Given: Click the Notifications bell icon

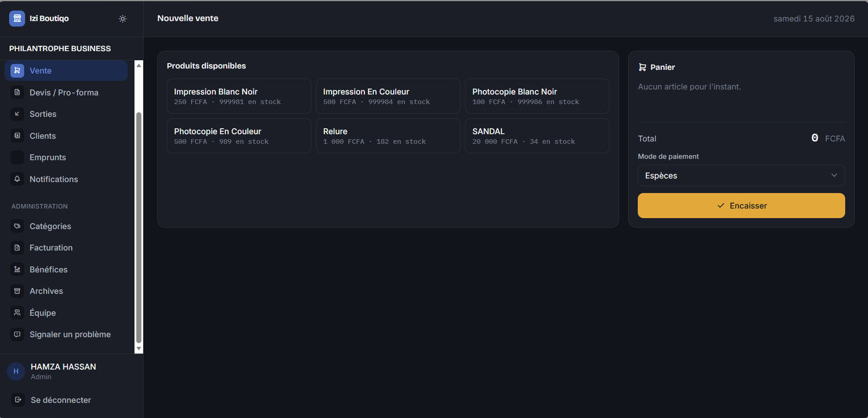Looking at the screenshot, I should tap(17, 179).
